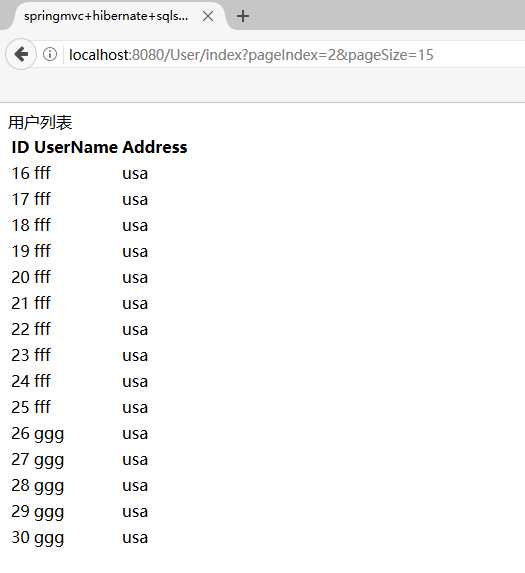Viewport: 525px width, 573px height.
Task: Close the springmvc+hibernate tab
Action: 208,16
